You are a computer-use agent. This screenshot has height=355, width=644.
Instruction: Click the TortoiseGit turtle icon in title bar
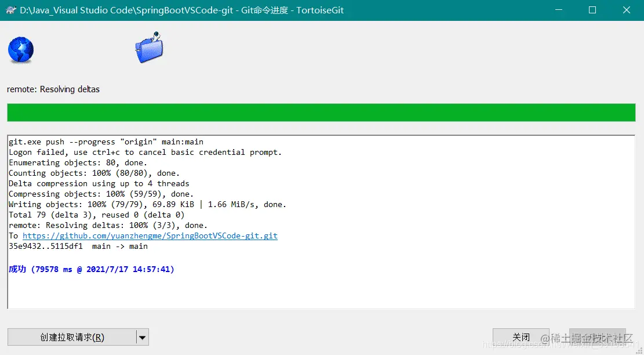point(11,10)
